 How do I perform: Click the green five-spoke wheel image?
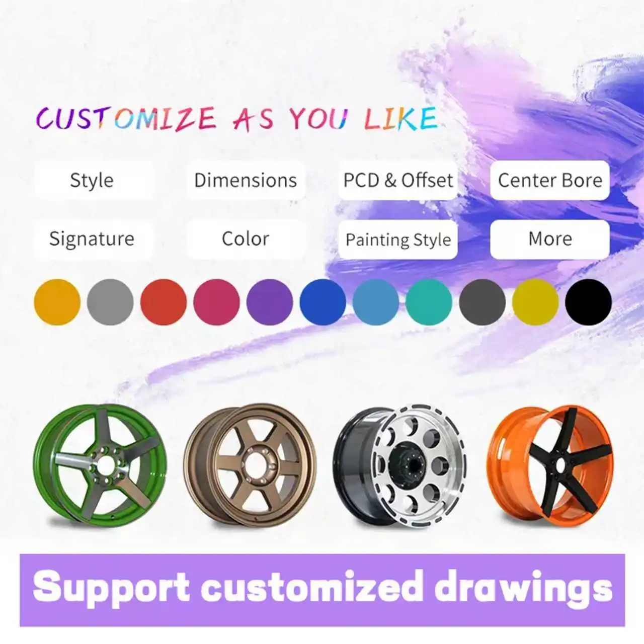pos(101,464)
